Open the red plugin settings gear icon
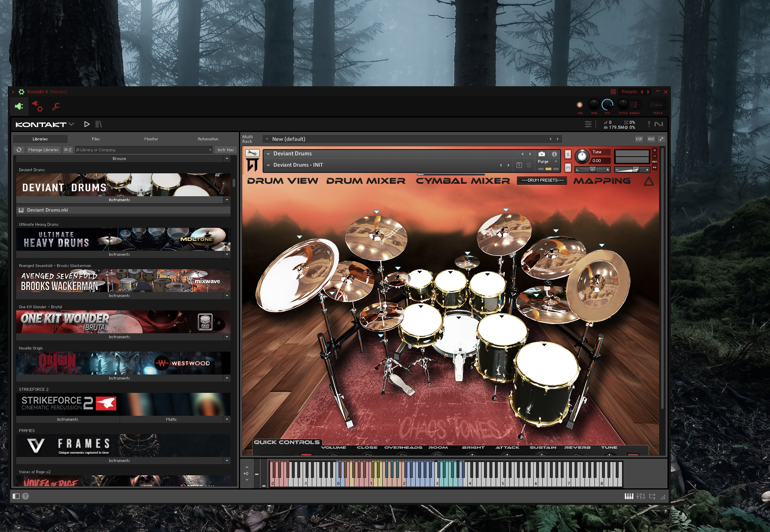 click(x=38, y=106)
